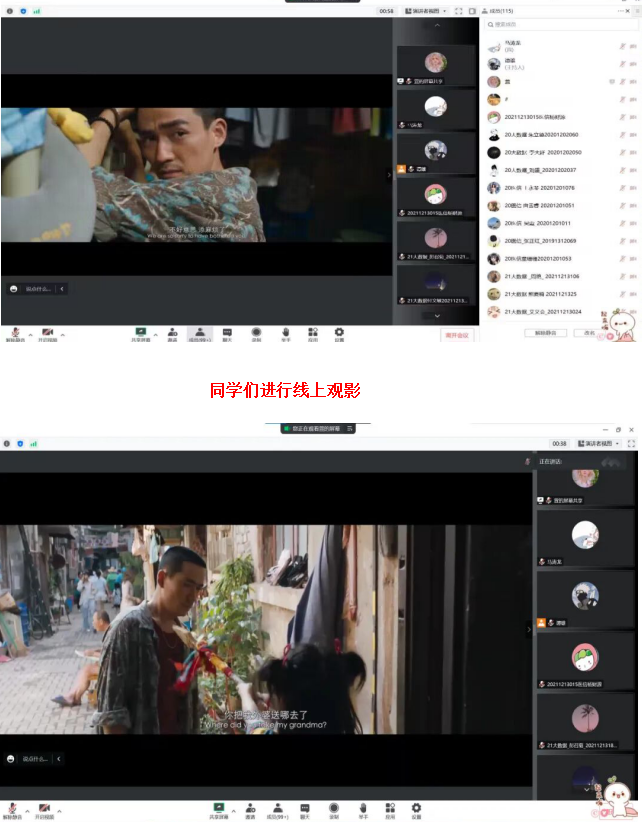Click the up chevron above upper video thumbnails
Image resolution: width=642 pixels, height=822 pixels.
click(x=437, y=25)
